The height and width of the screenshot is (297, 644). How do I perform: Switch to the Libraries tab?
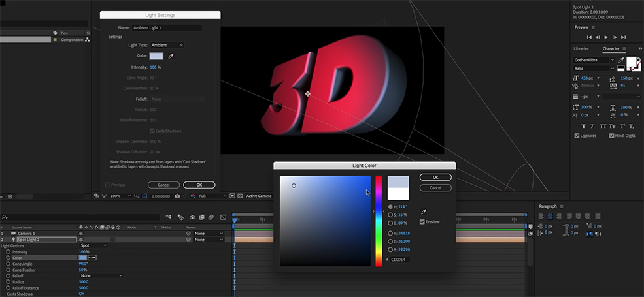click(581, 49)
